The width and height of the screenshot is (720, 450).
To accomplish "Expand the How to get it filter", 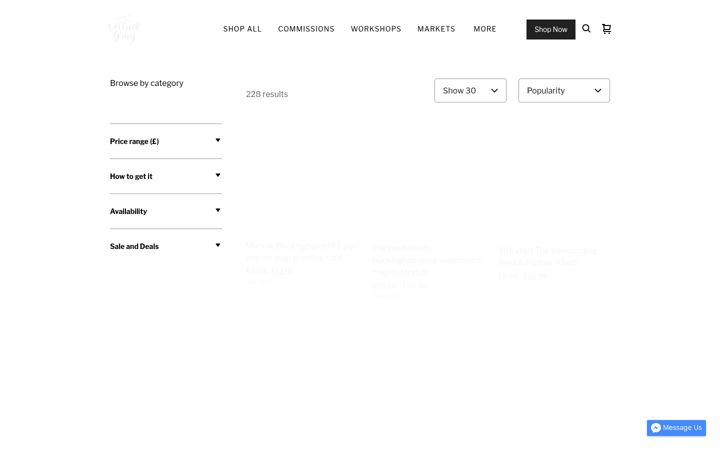I will pos(166,176).
